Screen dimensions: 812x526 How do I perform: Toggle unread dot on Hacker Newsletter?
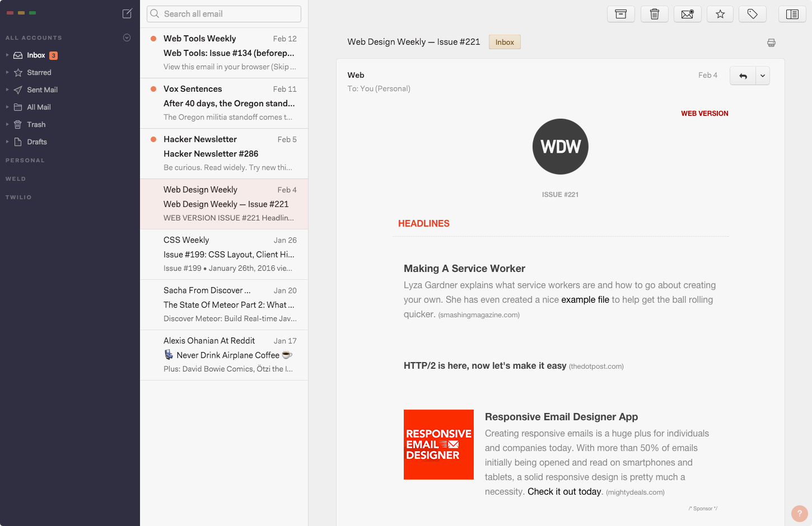153,139
